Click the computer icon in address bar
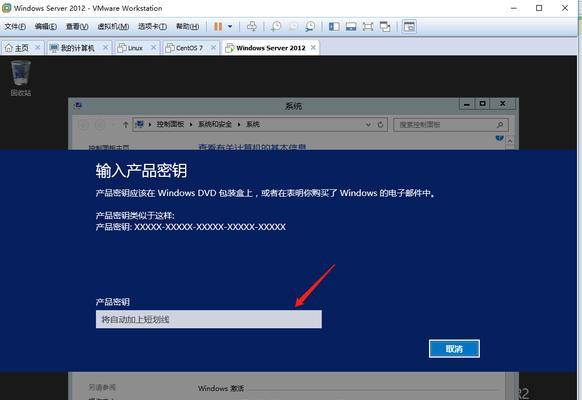 (139, 124)
